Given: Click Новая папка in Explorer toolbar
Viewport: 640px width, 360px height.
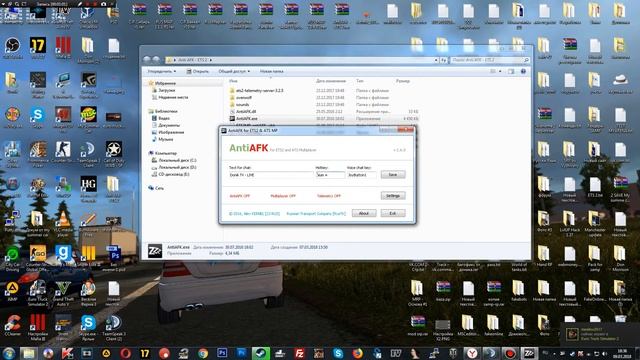Looking at the screenshot, I should [x=271, y=71].
